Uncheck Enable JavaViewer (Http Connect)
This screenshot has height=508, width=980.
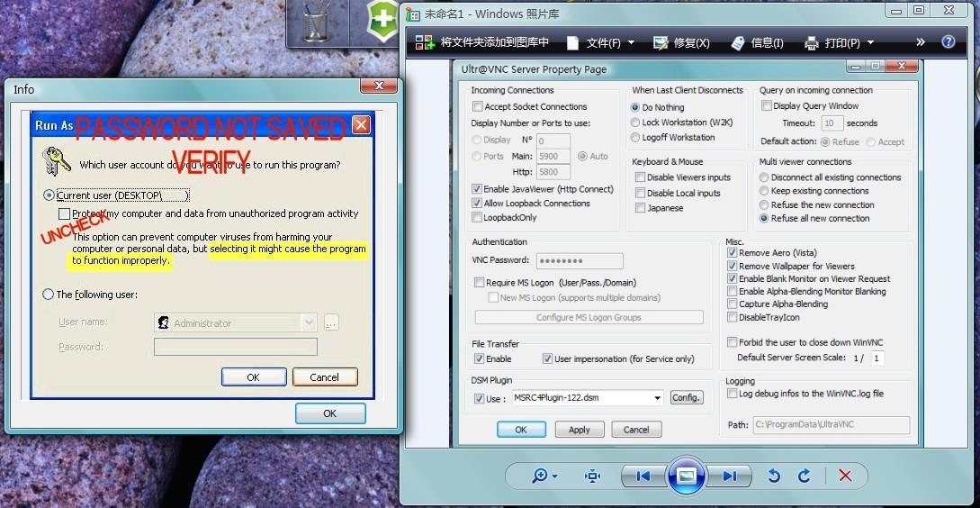pyautogui.click(x=478, y=189)
